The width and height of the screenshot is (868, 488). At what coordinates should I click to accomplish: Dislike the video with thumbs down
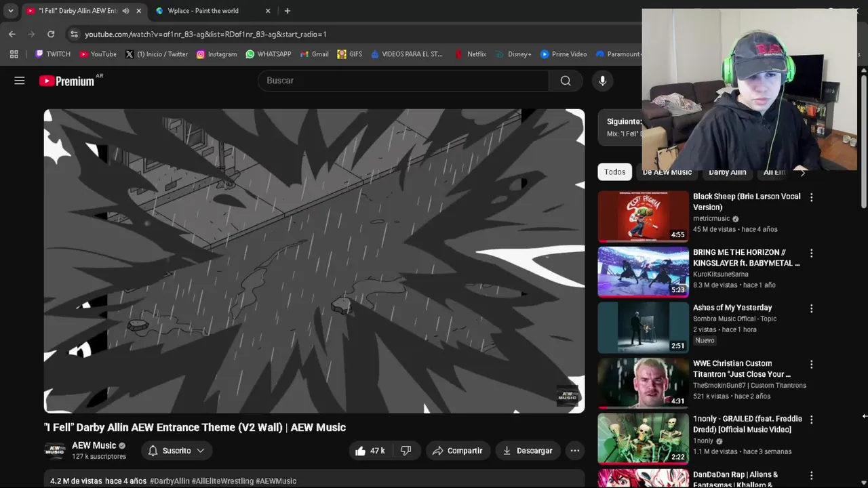point(406,451)
